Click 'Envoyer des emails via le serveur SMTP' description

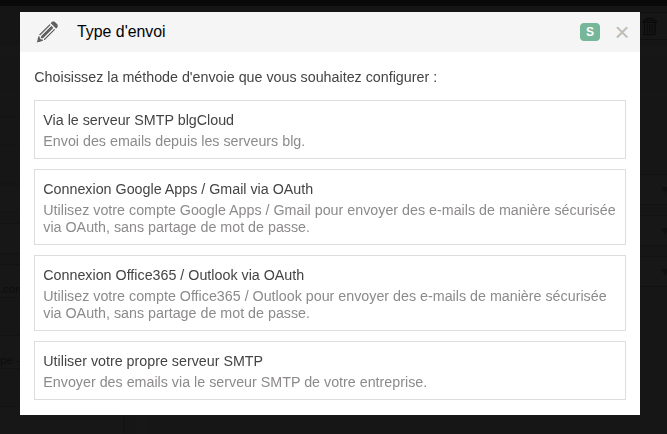(235, 382)
